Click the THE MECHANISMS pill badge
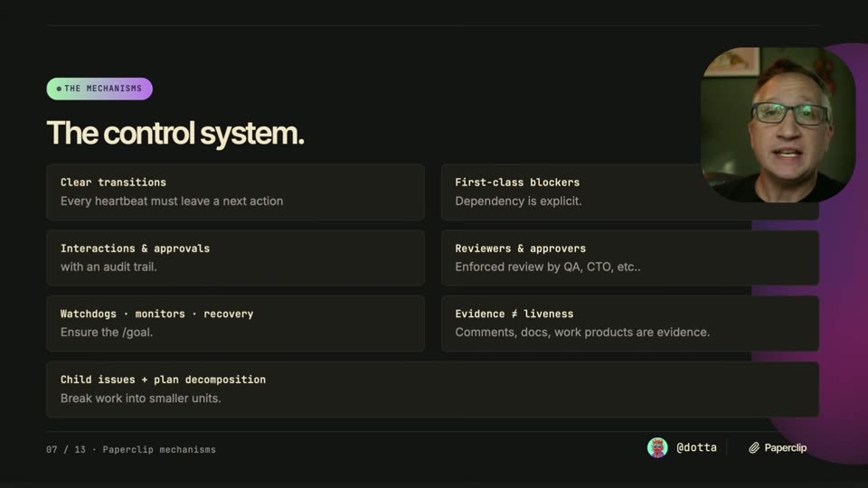This screenshot has height=488, width=868. 99,89
